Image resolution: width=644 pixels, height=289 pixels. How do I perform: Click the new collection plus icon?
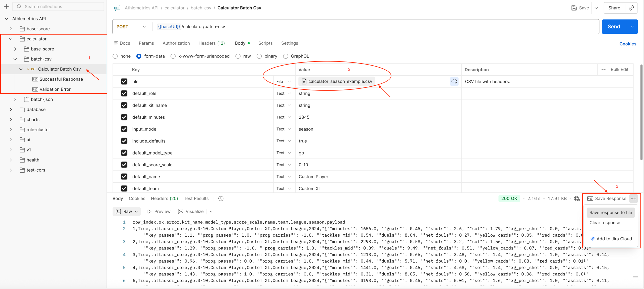6,7
